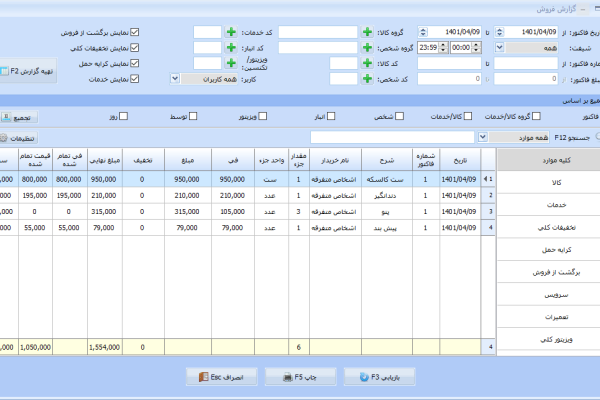600x400 pixels.
Task: Select کلیه موارد category
Action: tap(549, 160)
